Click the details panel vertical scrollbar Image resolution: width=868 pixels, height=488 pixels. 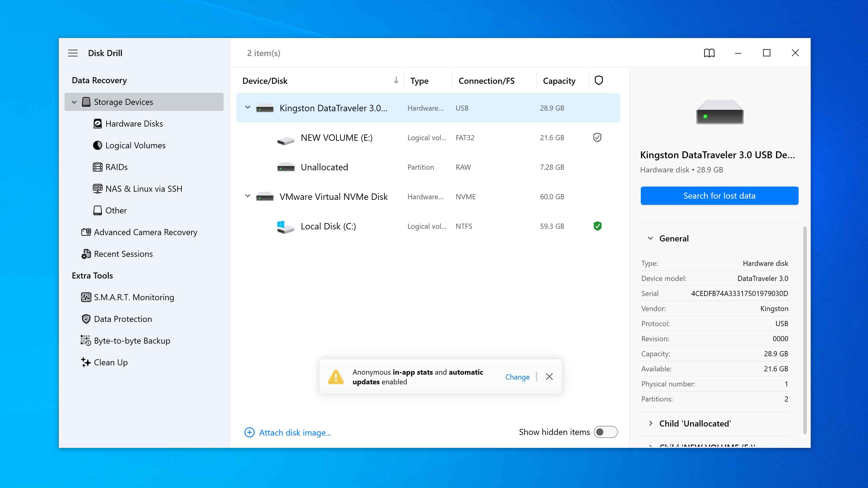click(x=805, y=330)
